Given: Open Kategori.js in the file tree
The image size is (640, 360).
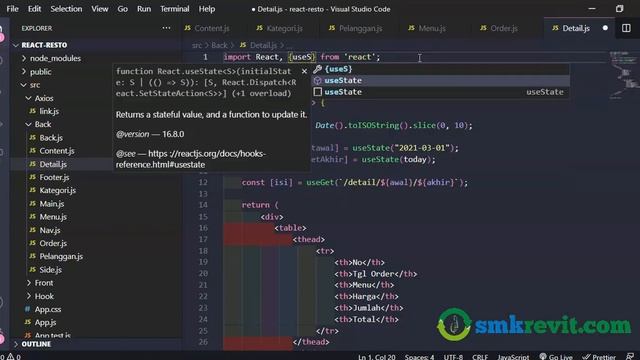Looking at the screenshot, I should (x=58, y=191).
